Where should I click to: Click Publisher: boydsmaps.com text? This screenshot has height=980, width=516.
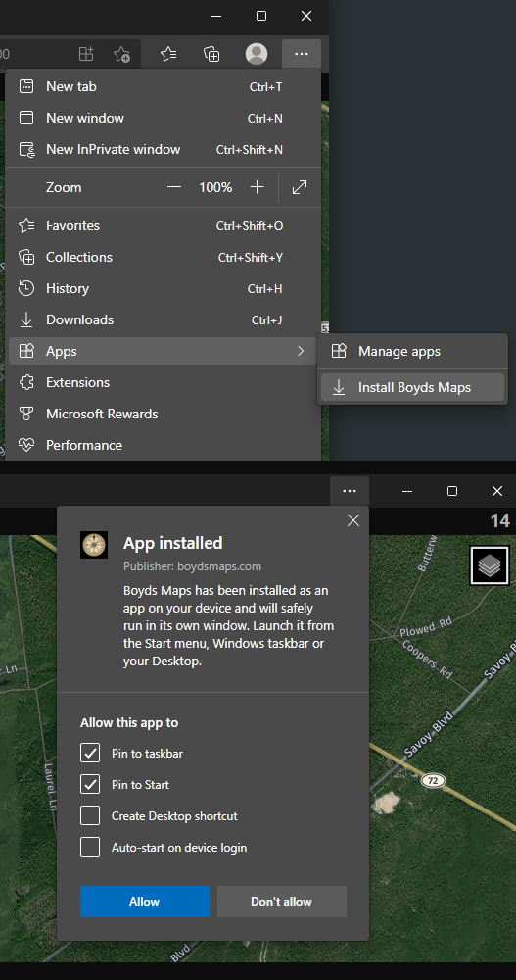[x=193, y=566]
